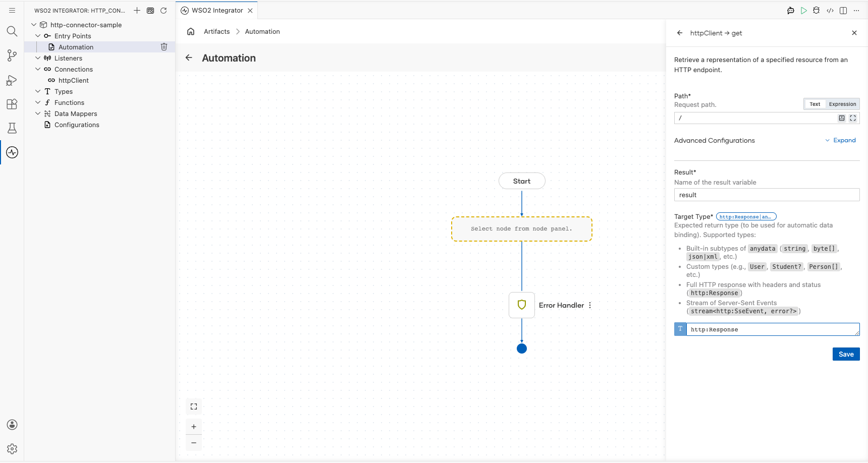Click the Automation breadcrumb

pos(262,31)
